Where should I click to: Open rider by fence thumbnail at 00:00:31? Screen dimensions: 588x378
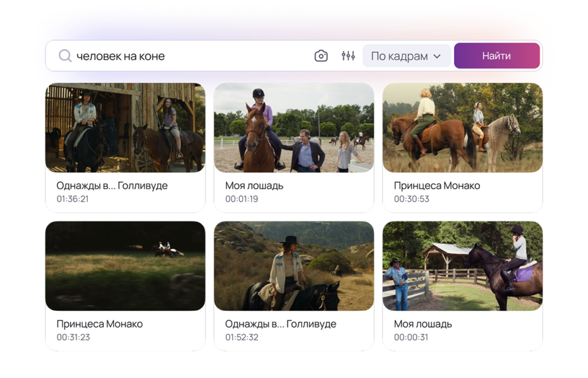point(462,266)
